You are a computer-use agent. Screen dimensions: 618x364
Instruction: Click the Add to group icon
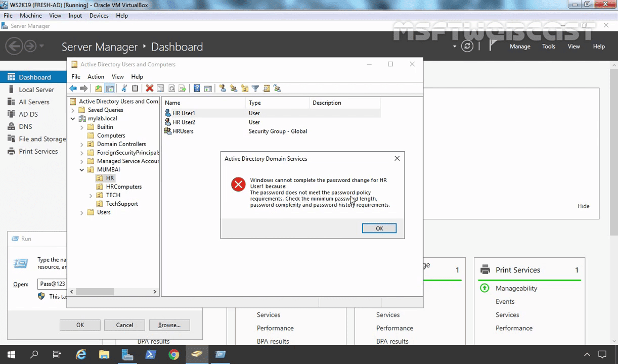[277, 88]
